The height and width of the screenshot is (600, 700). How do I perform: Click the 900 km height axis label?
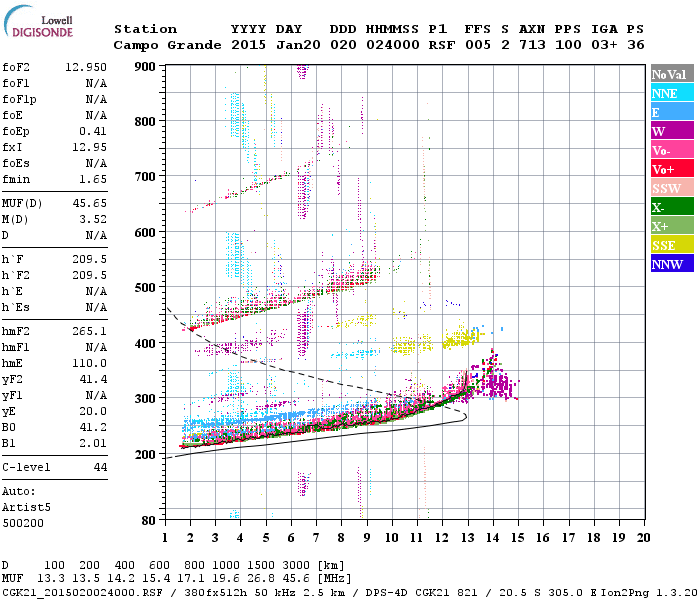click(x=145, y=67)
